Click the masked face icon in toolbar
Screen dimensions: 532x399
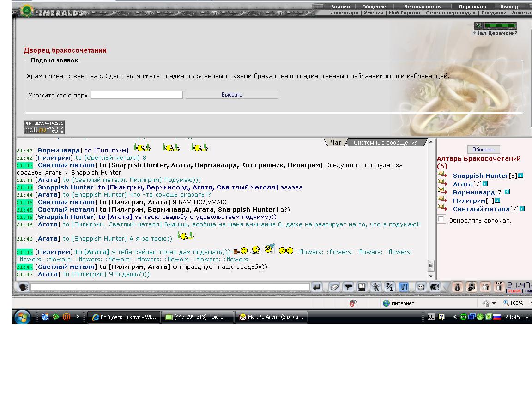pos(471,287)
